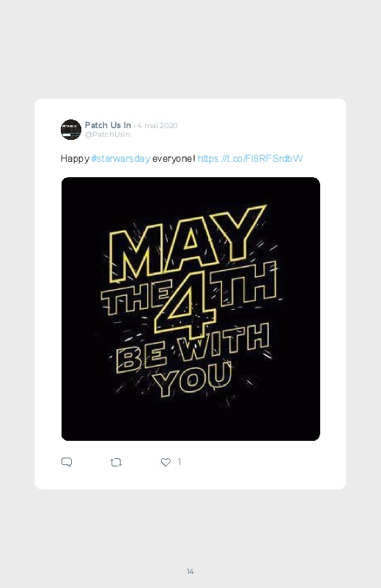Open the Patch Us In profile avatar
This screenshot has width=381, height=588.
point(71,130)
